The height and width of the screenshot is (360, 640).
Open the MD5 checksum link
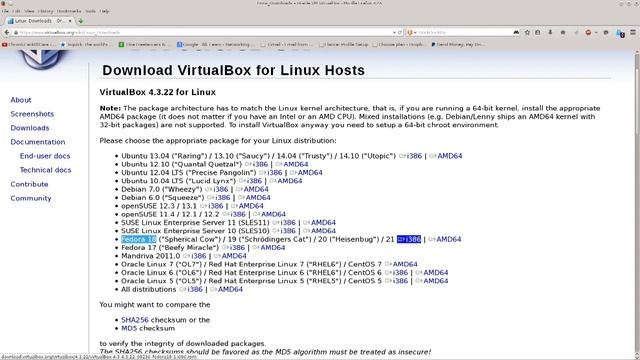(129, 329)
